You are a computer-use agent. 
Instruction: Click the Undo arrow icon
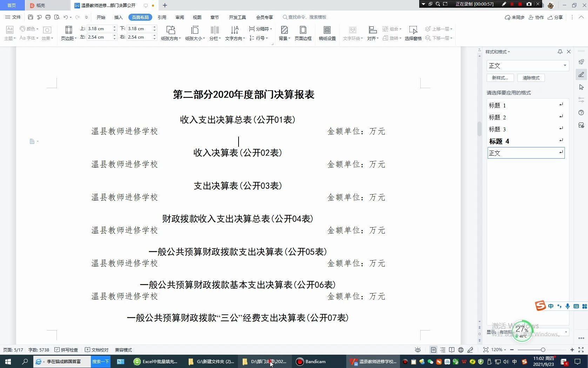(x=66, y=17)
